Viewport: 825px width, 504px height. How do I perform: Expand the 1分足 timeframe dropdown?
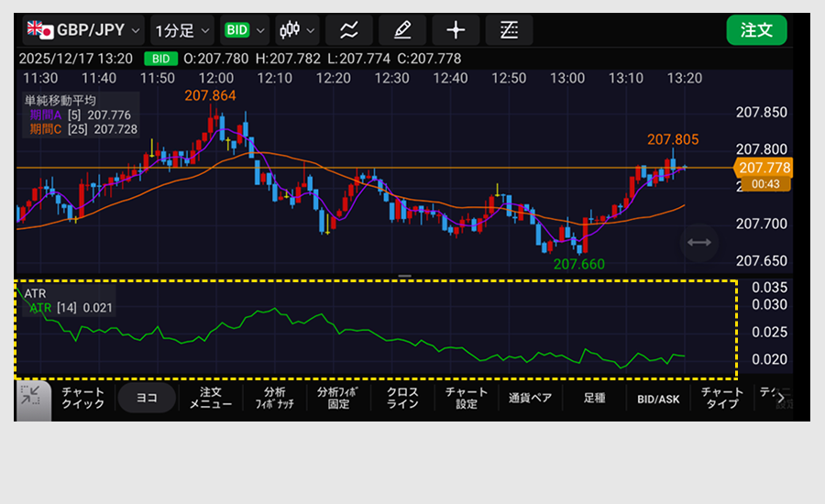[181, 29]
